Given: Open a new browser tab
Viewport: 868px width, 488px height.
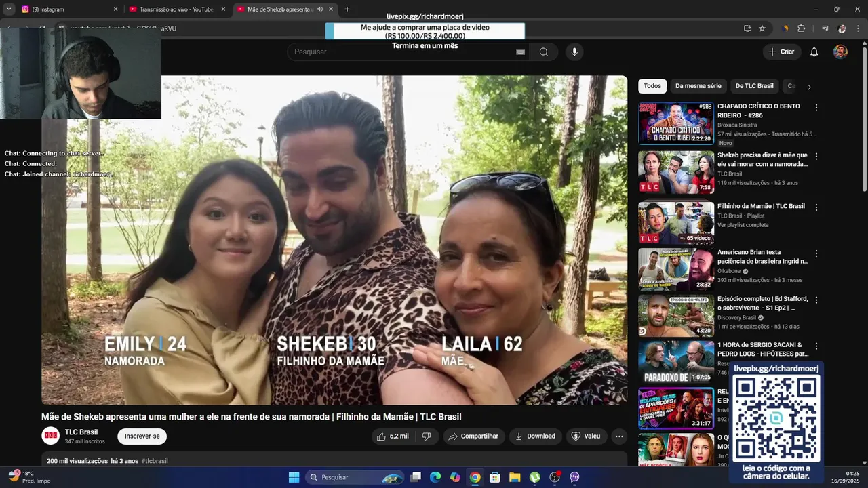Looking at the screenshot, I should [347, 9].
